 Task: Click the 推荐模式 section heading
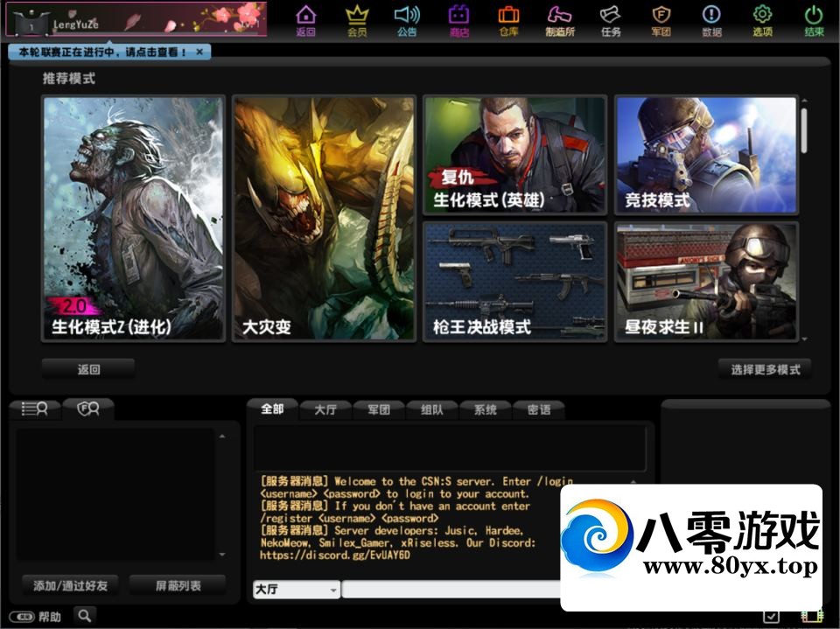[69, 79]
